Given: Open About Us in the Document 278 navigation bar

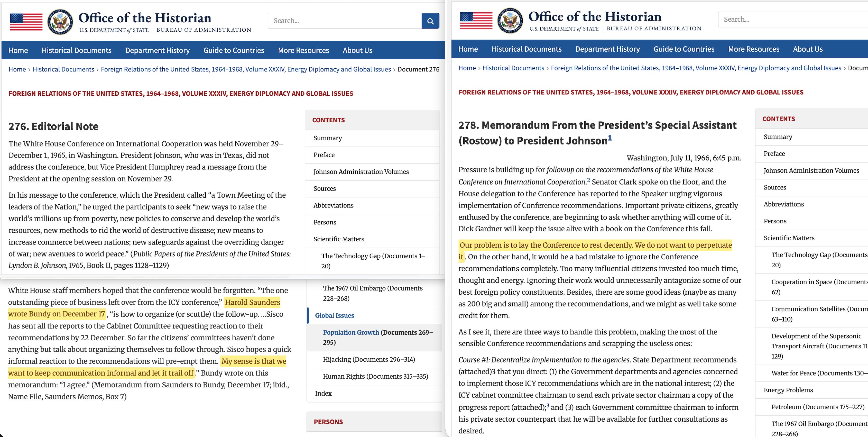Looking at the screenshot, I should 808,49.
